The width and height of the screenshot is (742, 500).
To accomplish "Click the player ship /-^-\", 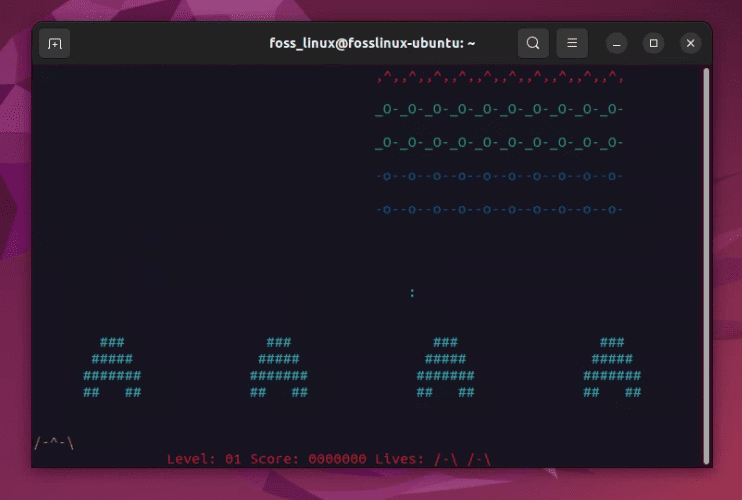I will (54, 443).
